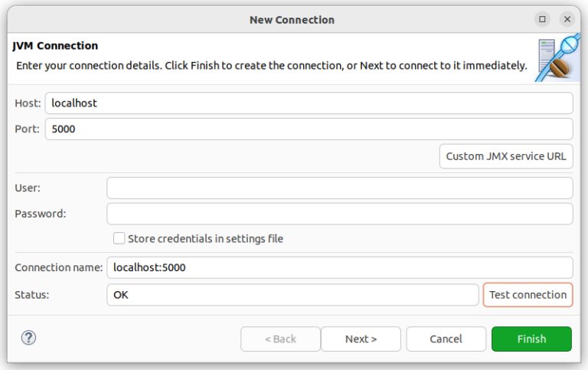
Task: Maximize the New Connection dialog
Action: tap(543, 19)
